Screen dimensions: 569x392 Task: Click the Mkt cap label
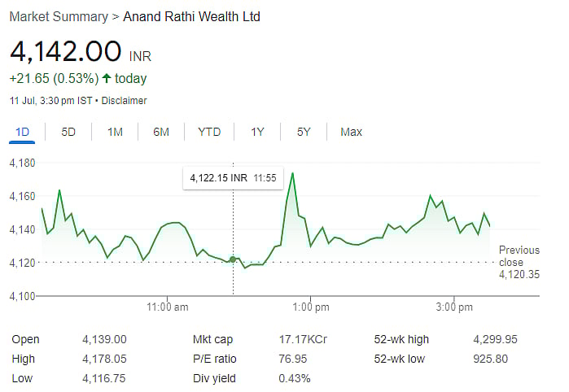click(212, 339)
